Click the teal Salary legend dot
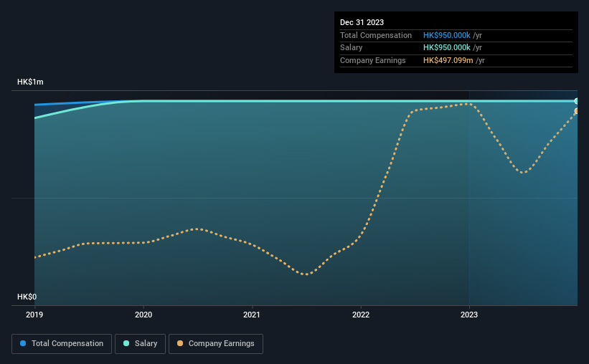Viewport: 589px width, 364px height. [126, 343]
